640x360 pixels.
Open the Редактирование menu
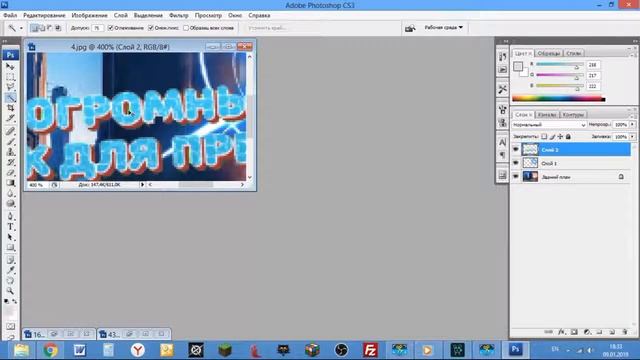44,15
